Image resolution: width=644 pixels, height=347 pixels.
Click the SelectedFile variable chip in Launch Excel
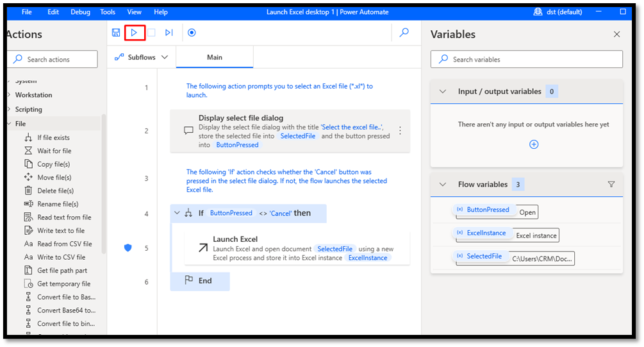click(x=334, y=249)
